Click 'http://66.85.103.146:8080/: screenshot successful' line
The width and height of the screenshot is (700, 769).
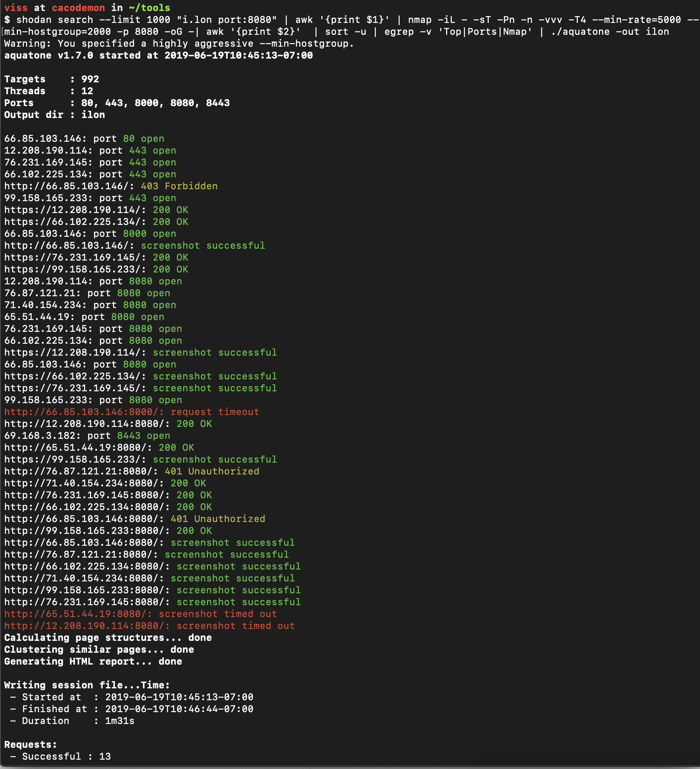[150, 542]
